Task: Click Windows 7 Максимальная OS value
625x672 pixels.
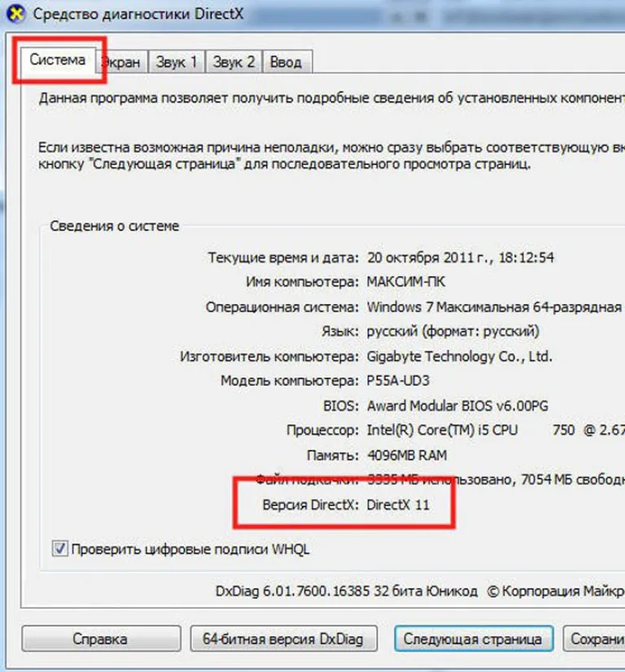Action: point(494,307)
